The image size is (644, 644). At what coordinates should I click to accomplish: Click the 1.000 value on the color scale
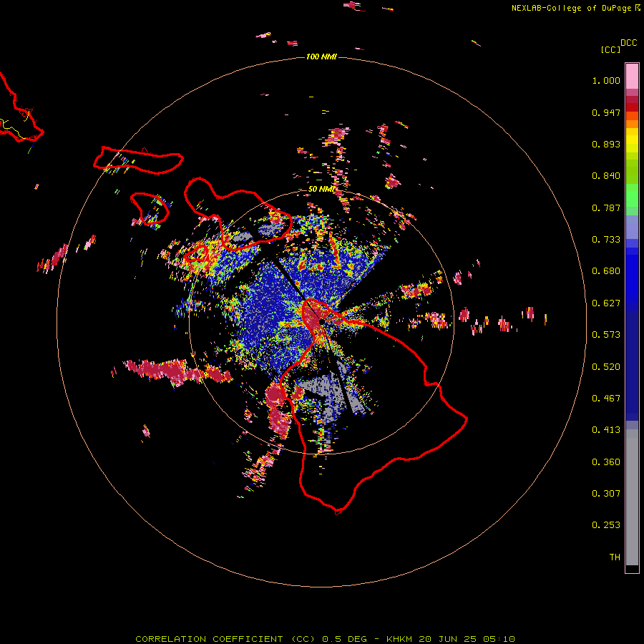(x=606, y=80)
